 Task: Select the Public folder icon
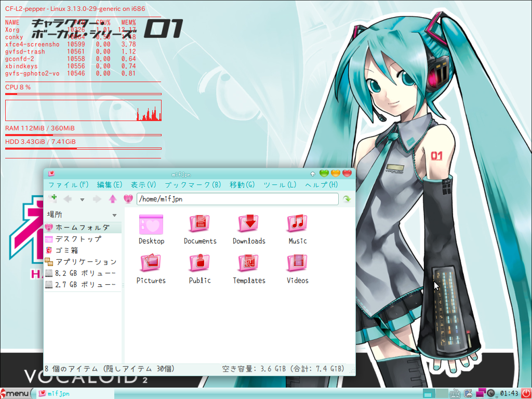pyautogui.click(x=200, y=263)
